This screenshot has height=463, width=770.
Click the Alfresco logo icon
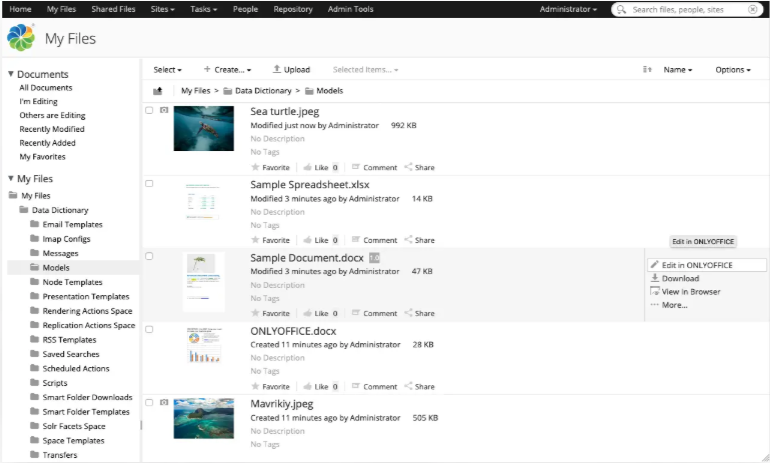point(21,38)
